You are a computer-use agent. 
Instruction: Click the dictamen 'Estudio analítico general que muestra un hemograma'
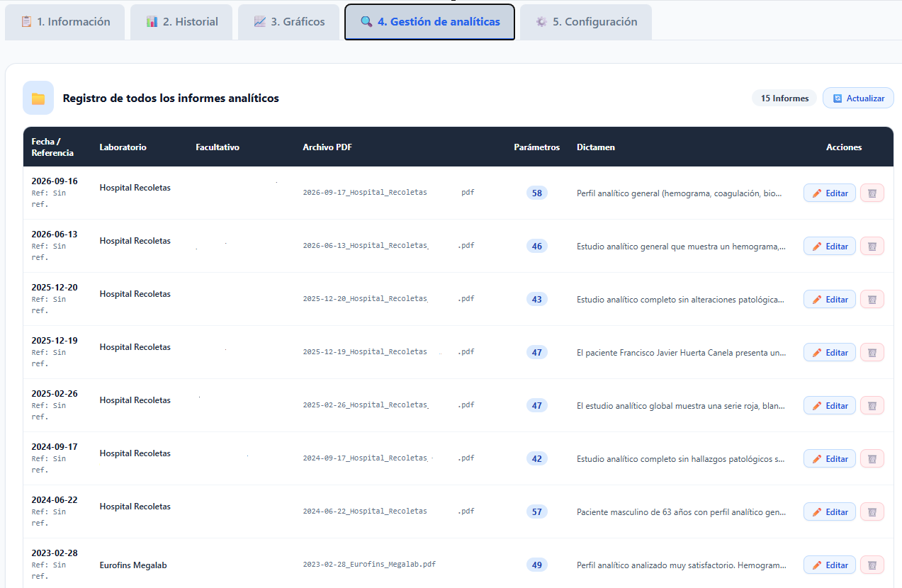(681, 247)
